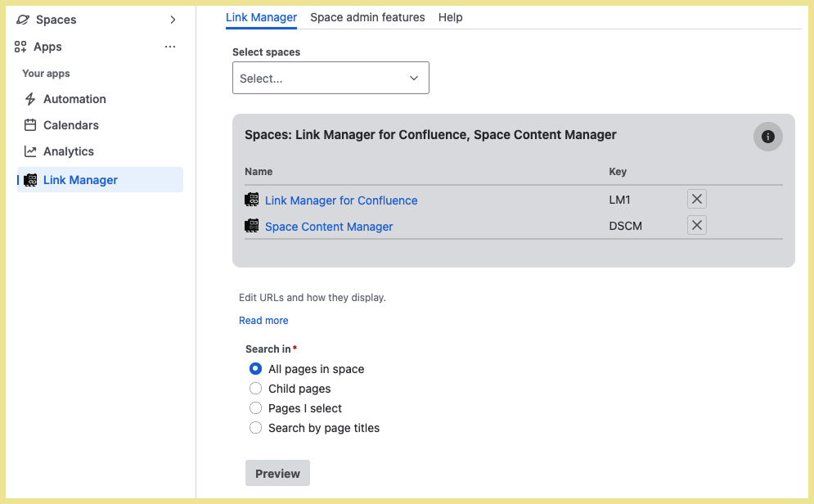The width and height of the screenshot is (814, 504).
Task: Open the Apps ellipsis menu
Action: [170, 47]
